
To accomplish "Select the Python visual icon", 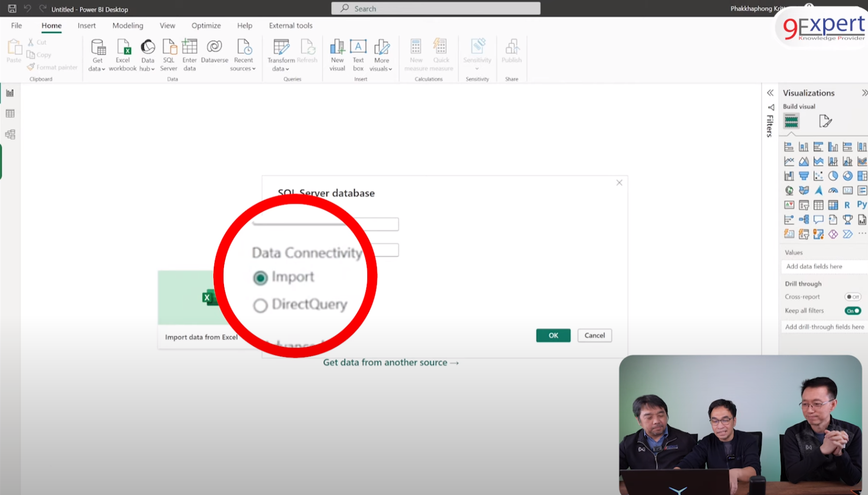I will [861, 204].
